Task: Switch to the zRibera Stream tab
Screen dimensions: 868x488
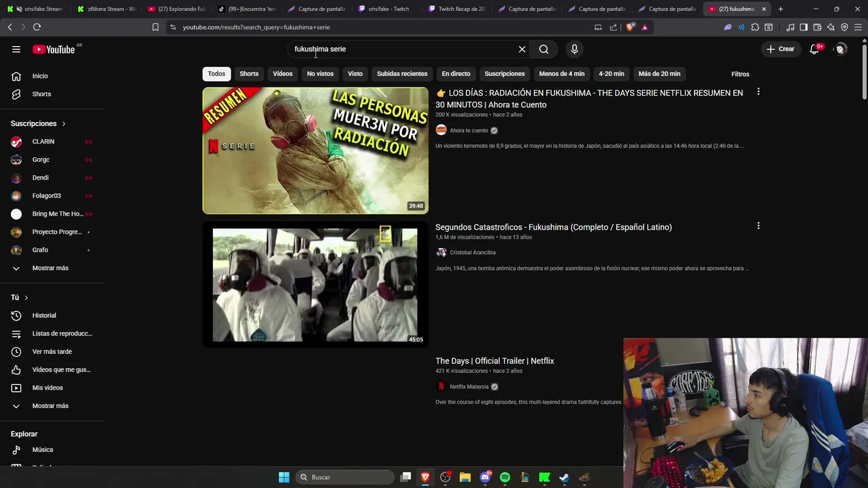Action: pos(107,9)
